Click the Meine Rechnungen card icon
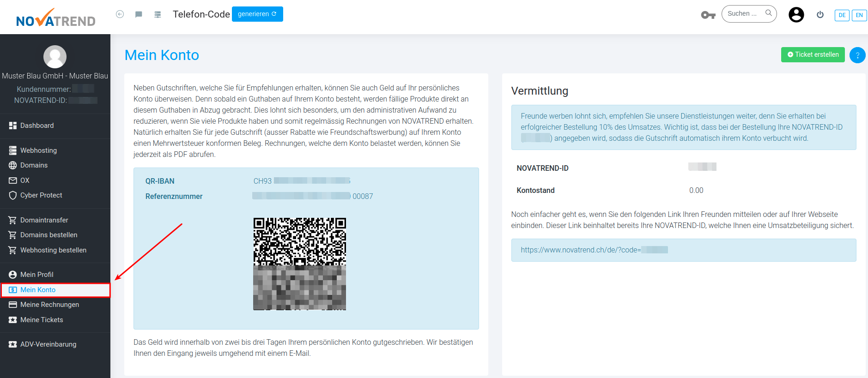This screenshot has height=378, width=868. (13, 305)
